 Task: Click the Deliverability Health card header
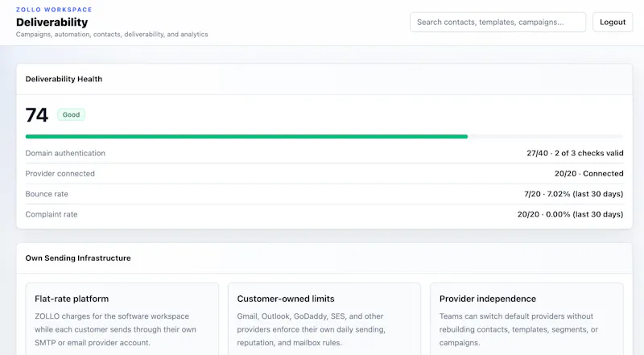(x=324, y=80)
